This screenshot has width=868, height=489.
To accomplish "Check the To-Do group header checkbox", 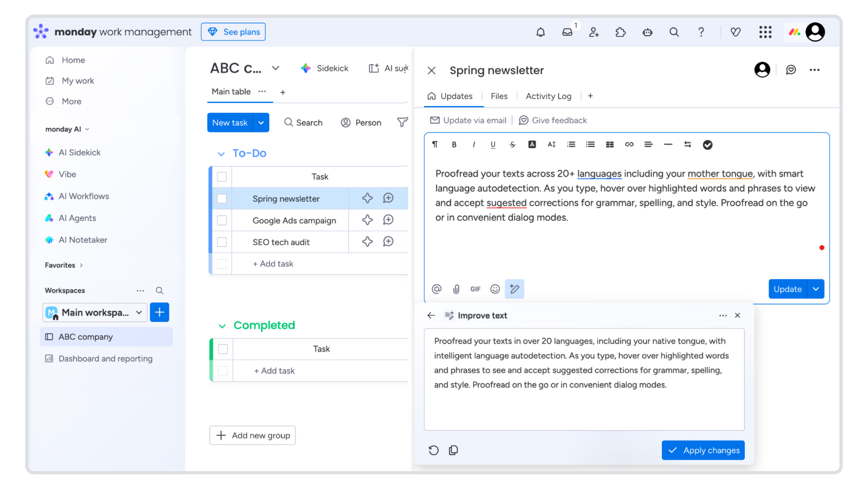I will [222, 177].
